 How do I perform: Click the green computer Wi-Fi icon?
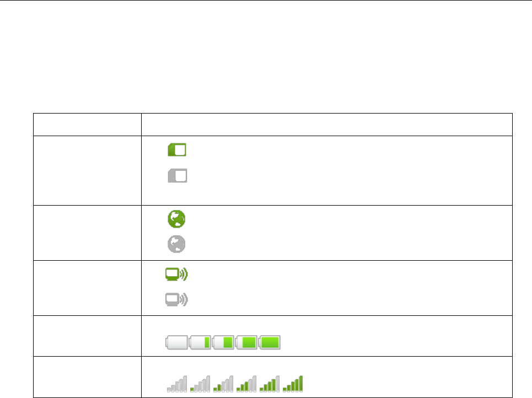coord(176,274)
